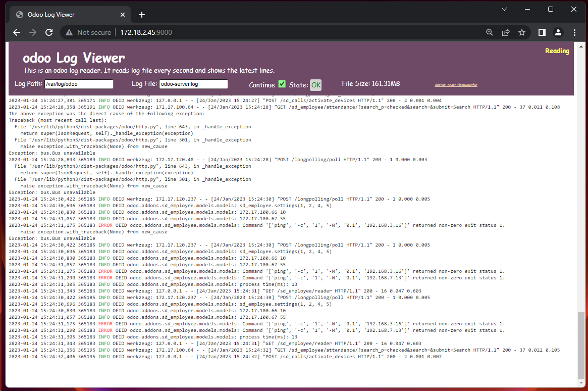Screen dimensions: 588x391
Task: Open the user profile icon
Action: coord(558,33)
